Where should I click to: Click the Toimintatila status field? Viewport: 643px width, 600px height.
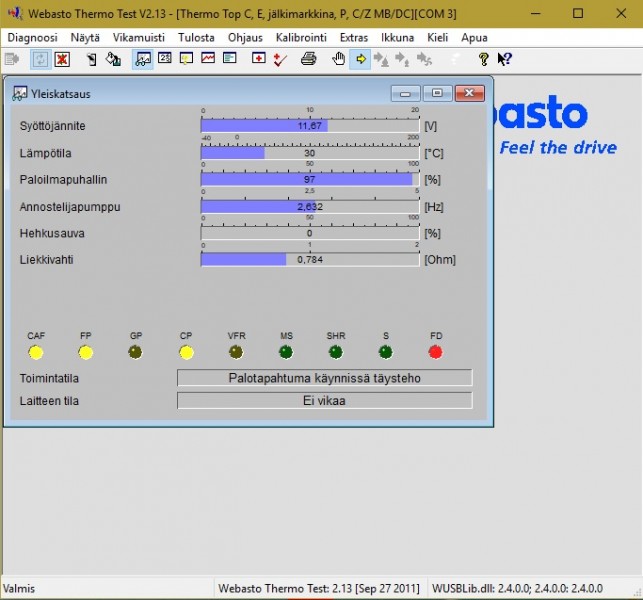pos(324,378)
